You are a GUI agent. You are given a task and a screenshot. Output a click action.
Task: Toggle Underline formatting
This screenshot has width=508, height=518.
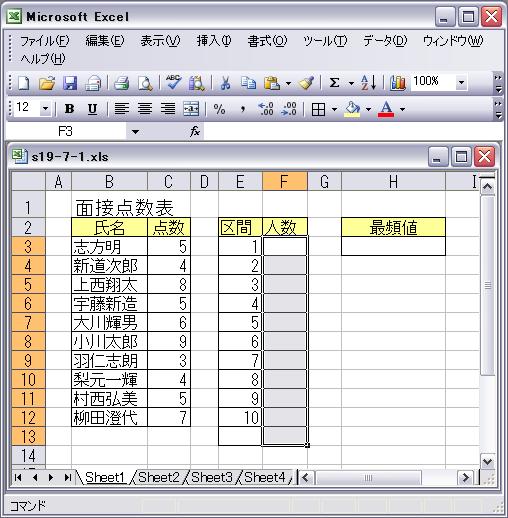tap(92, 109)
